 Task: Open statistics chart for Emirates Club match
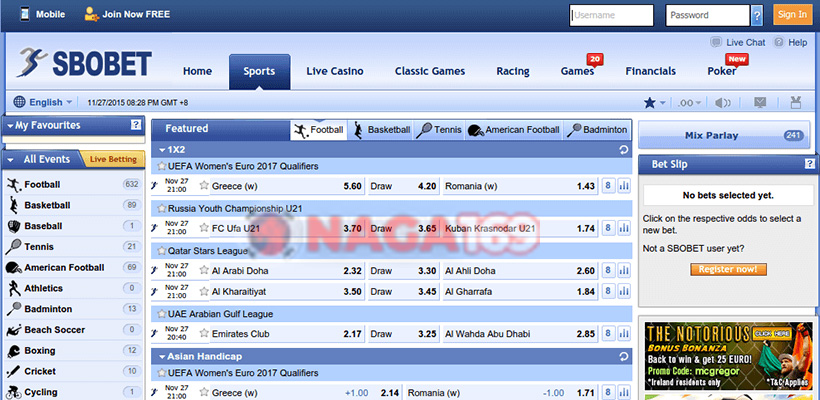[624, 334]
